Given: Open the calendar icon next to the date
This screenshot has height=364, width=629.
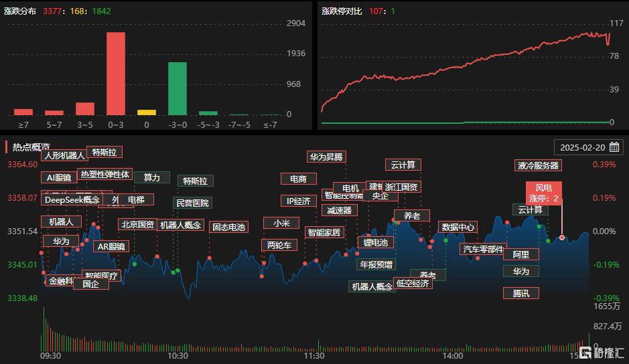Looking at the screenshot, I should coord(614,147).
